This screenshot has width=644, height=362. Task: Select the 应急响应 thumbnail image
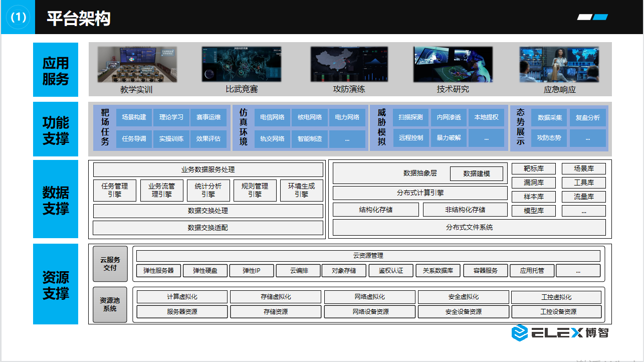560,65
